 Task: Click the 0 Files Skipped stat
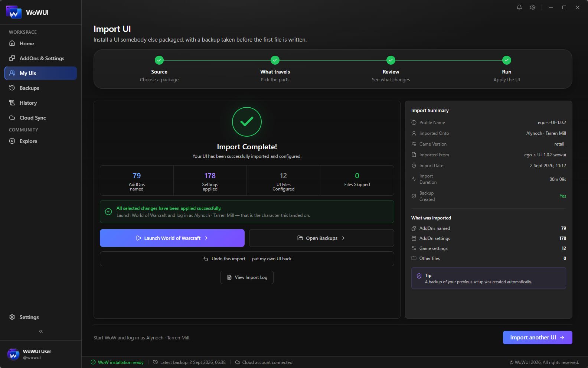click(x=357, y=180)
